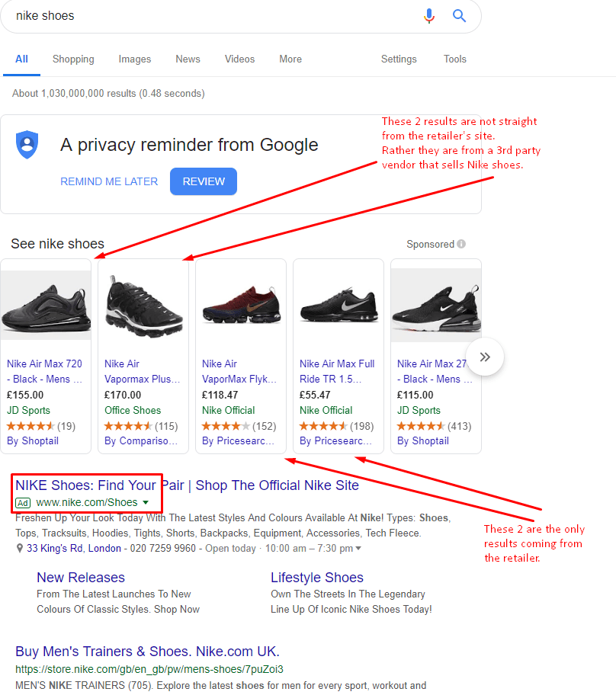Click the blue magnifier search icon
The height and width of the screenshot is (695, 616).
pos(459,16)
